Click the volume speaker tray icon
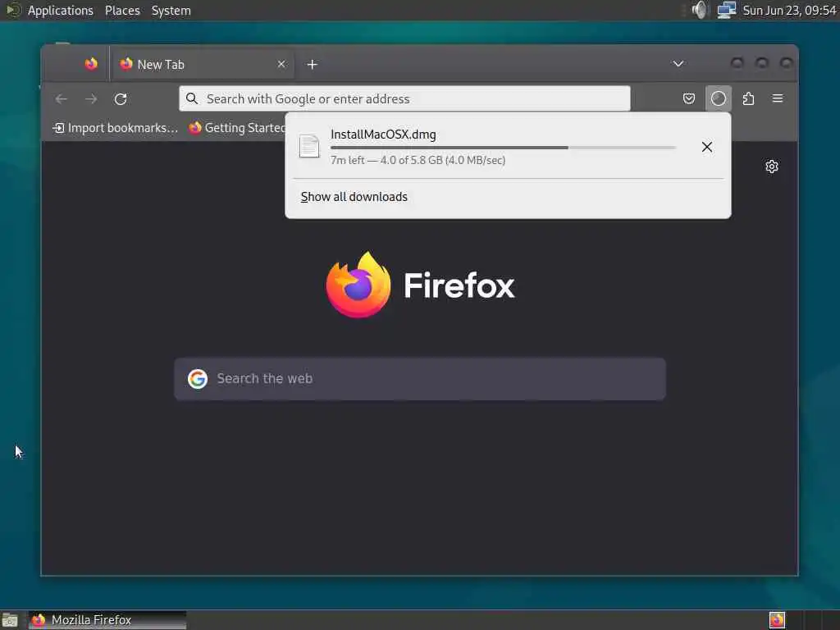Image resolution: width=840 pixels, height=630 pixels. tap(699, 10)
